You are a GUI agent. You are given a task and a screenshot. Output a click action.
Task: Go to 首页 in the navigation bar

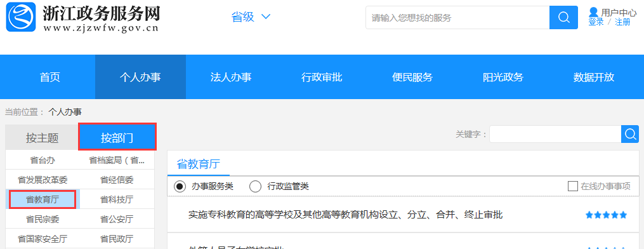[50, 77]
